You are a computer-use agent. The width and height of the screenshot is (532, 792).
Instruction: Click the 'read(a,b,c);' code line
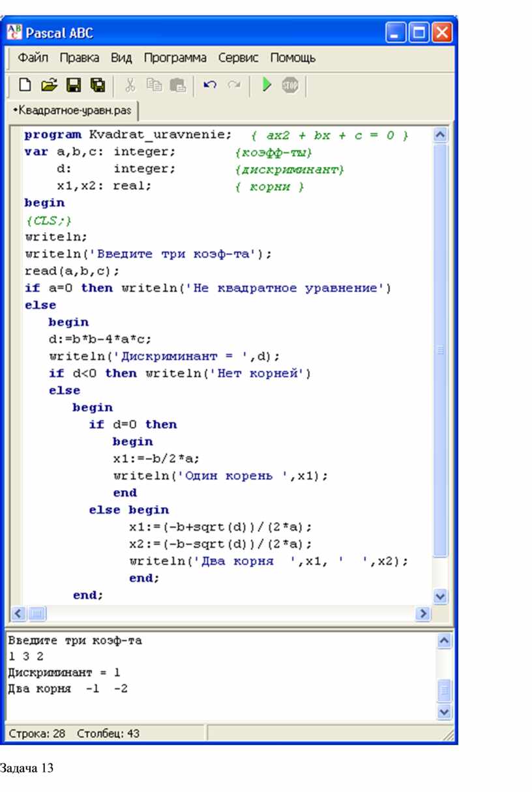[72, 271]
